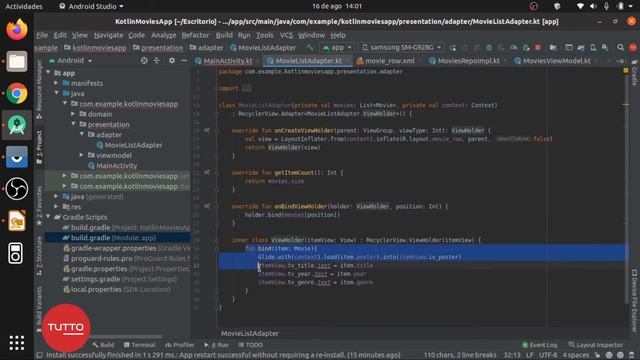
Task: Collapse the app module tree node
Action: 49,73
